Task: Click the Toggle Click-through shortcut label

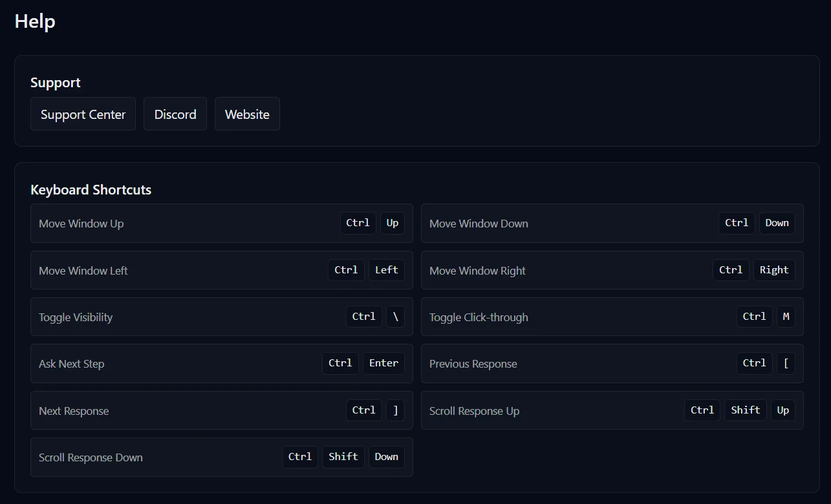Action: tap(479, 317)
